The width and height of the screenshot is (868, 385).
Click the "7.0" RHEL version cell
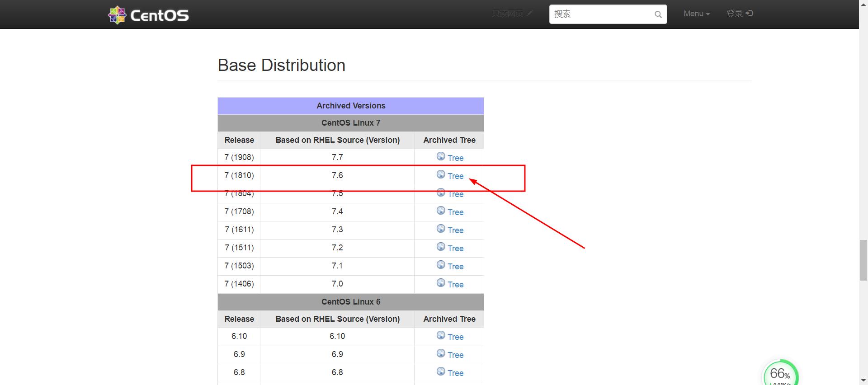[x=337, y=284]
